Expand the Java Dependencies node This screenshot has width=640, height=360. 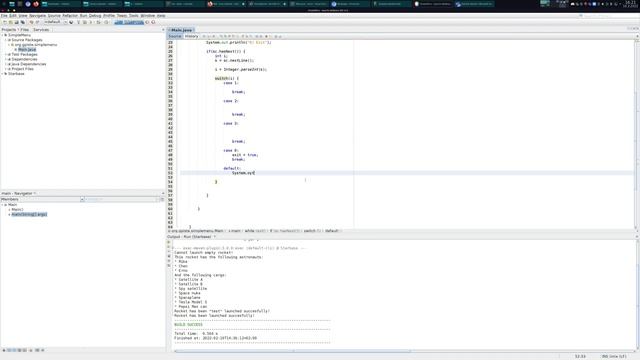[x=6, y=64]
